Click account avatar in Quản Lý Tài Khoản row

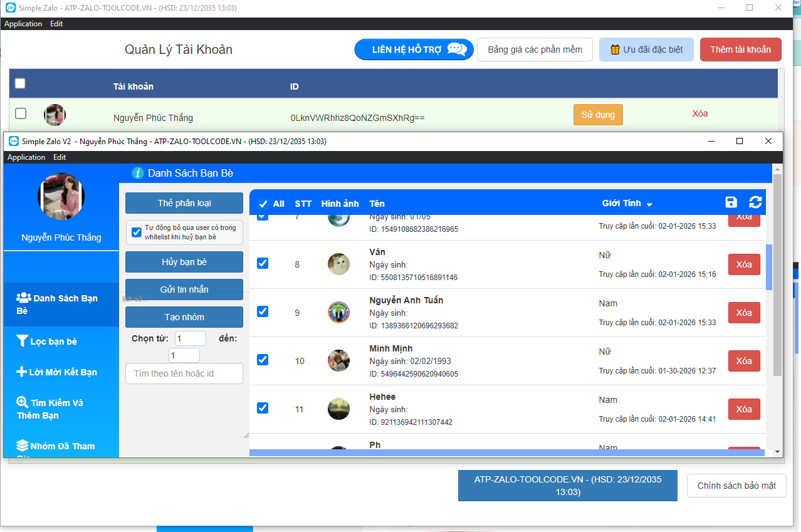pyautogui.click(x=55, y=115)
